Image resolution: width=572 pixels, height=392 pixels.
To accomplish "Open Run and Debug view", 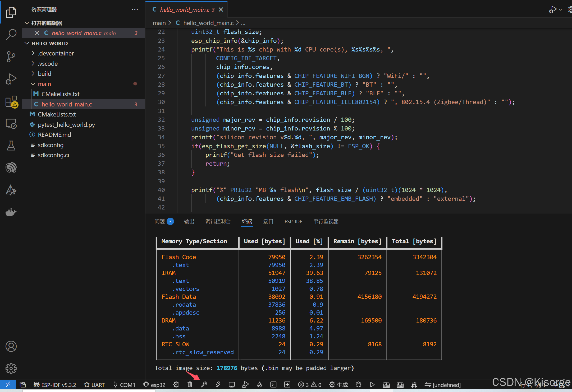I will 11,79.
